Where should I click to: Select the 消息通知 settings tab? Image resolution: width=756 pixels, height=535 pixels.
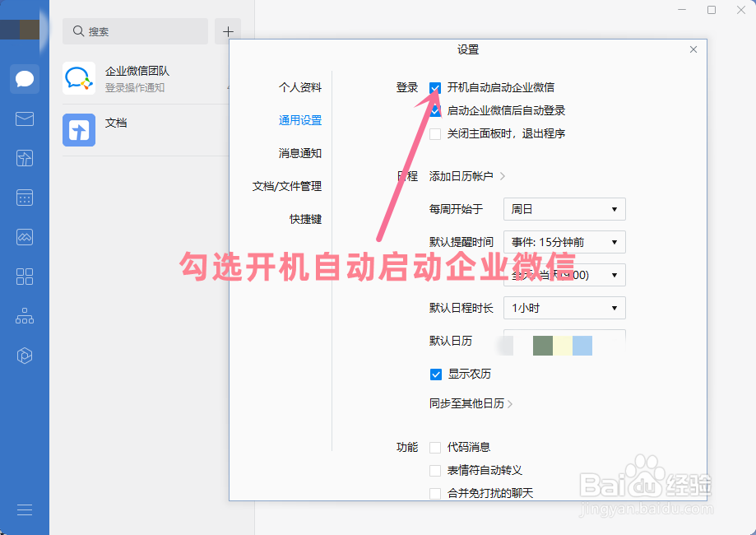(x=300, y=153)
